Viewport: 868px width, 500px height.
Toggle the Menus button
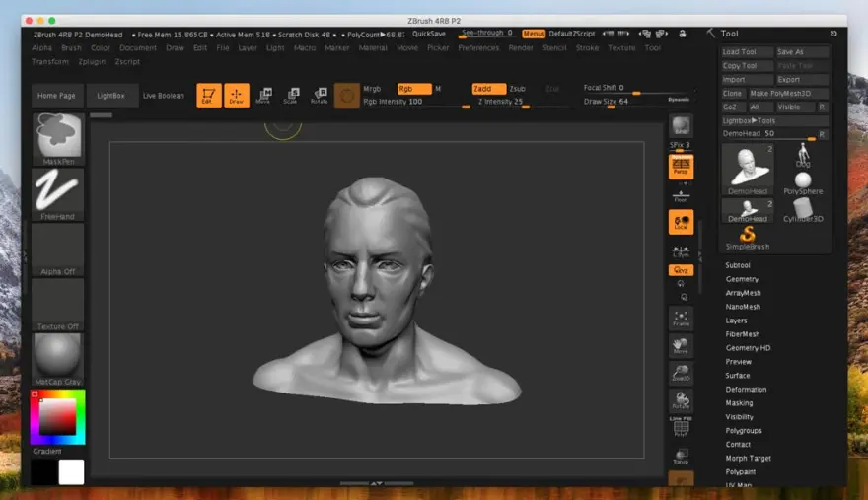point(534,34)
